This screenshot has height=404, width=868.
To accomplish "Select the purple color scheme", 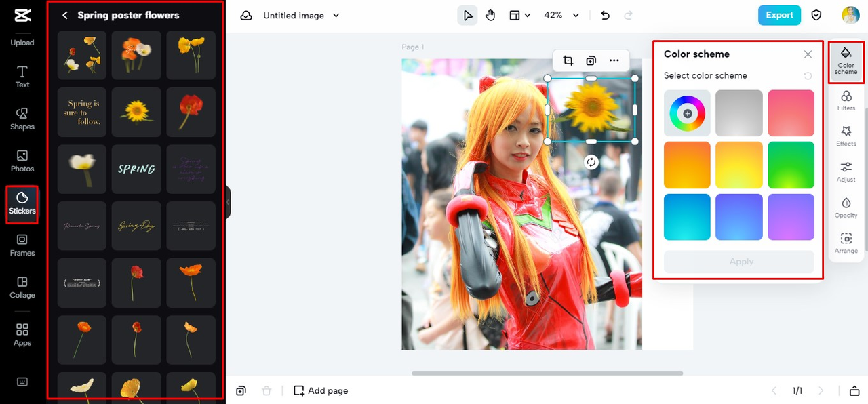I will (791, 217).
